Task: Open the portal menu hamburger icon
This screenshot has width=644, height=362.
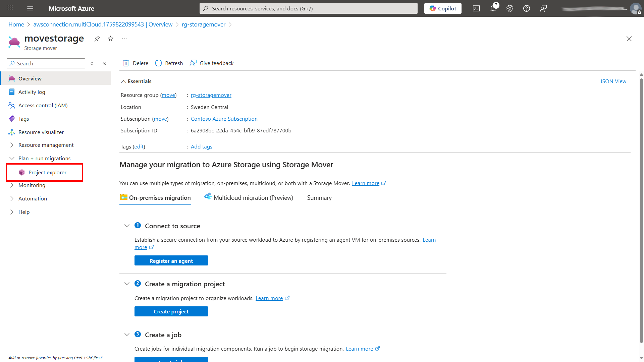Action: 30,8
